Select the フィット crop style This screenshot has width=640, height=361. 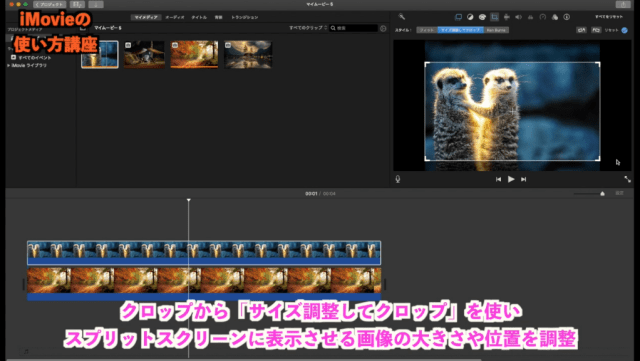click(427, 30)
